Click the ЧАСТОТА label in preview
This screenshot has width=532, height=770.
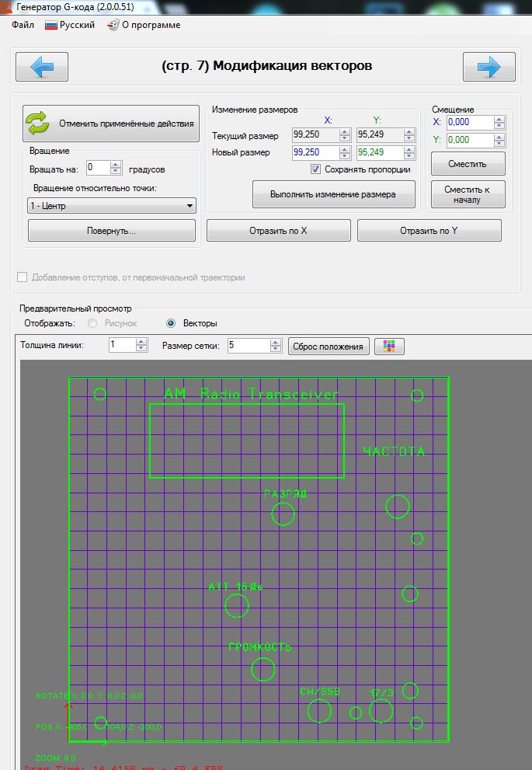coord(394,451)
